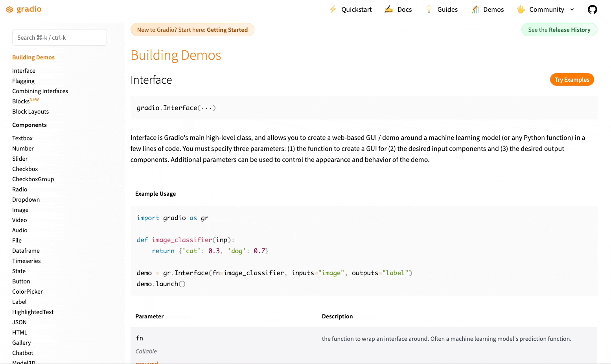Open Textbox component docs
Viewport: 611px width, 364px height.
[22, 138]
